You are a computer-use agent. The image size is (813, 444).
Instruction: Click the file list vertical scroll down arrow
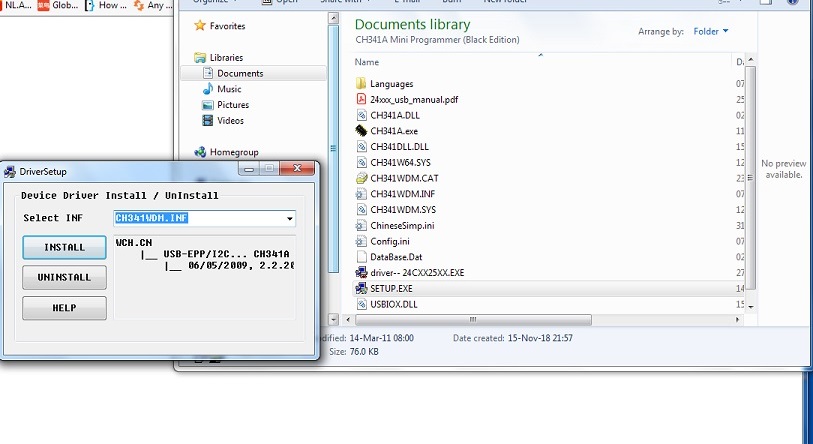pyautogui.click(x=750, y=307)
